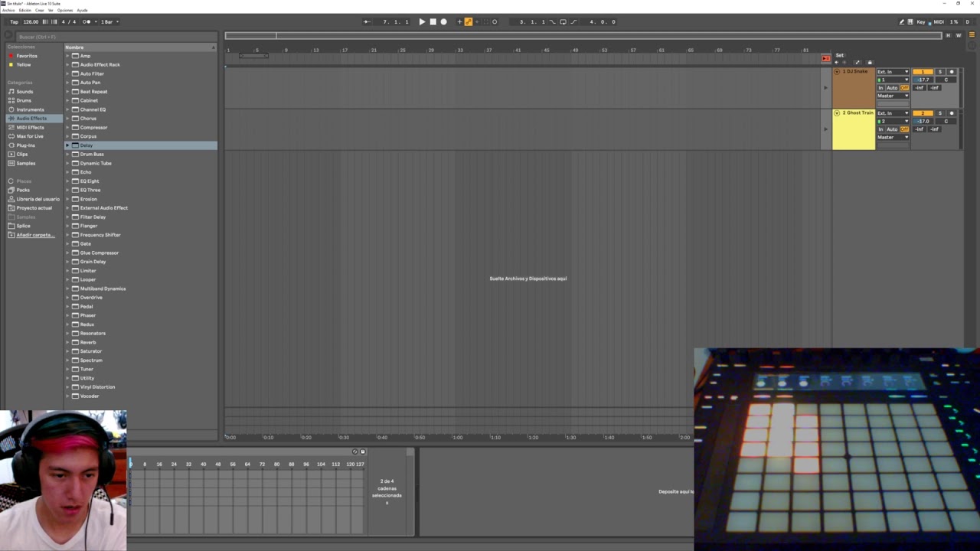Open the Clips category
980x551 pixels.
[x=22, y=154]
